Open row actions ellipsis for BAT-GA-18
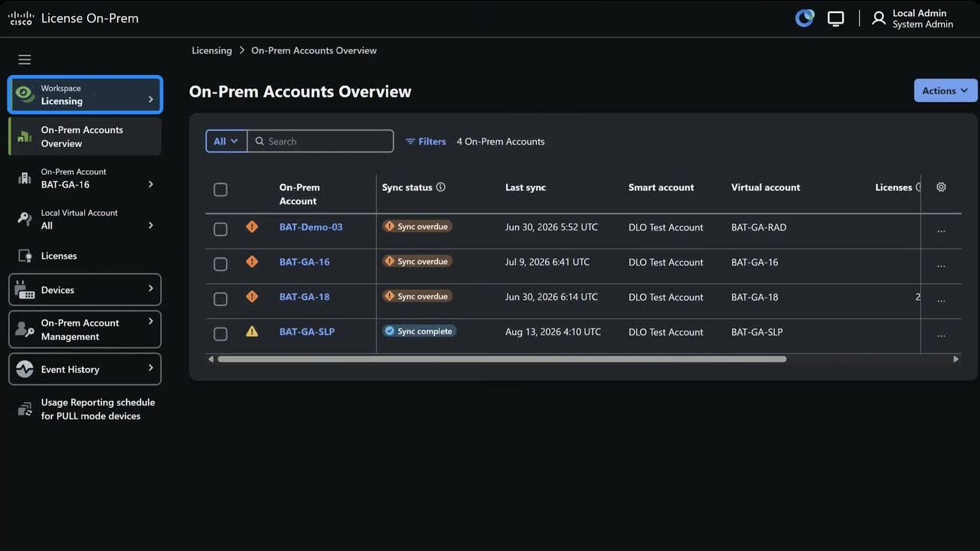980x551 pixels. tap(941, 301)
